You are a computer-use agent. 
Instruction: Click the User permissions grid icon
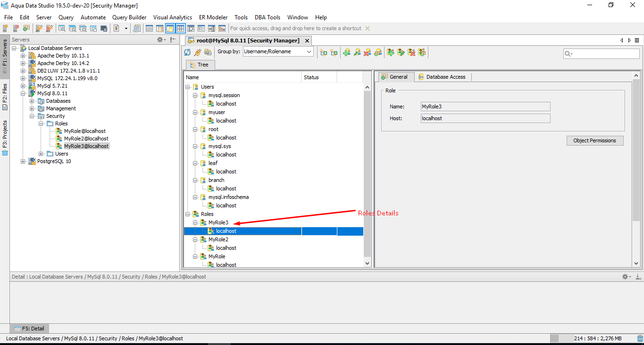[x=378, y=52]
